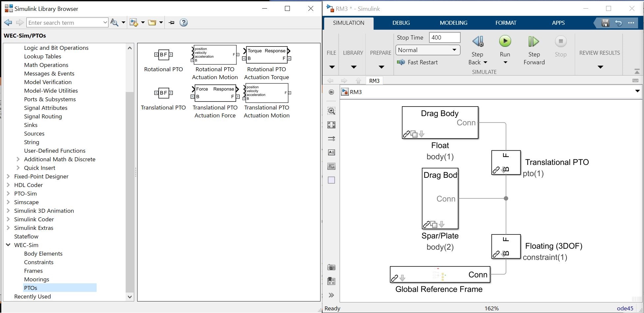644x313 pixels.
Task: Switch to the APPS tab
Action: point(558,23)
